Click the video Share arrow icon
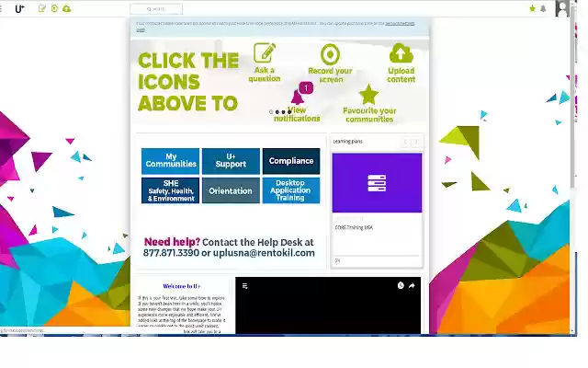The height and width of the screenshot is (368, 588). tap(412, 286)
